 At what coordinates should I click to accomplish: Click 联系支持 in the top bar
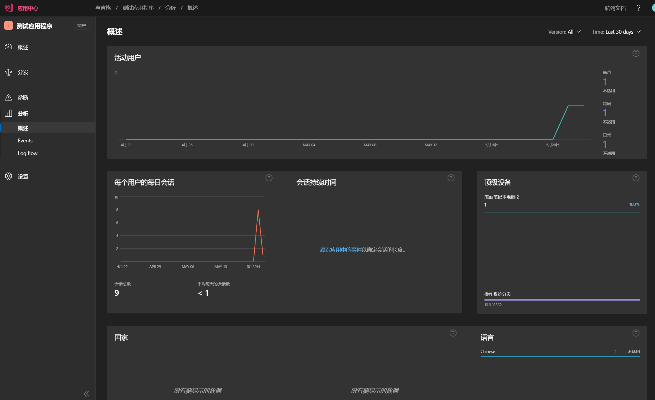[x=617, y=7]
